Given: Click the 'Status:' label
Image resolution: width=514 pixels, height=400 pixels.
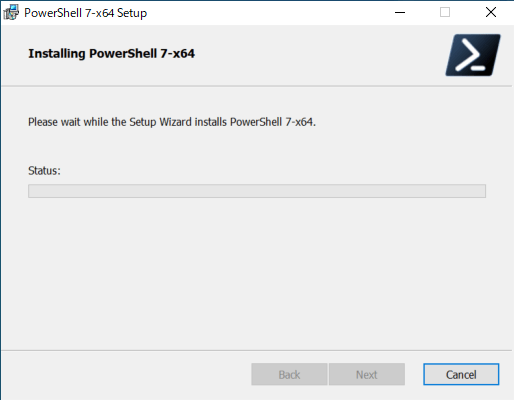Looking at the screenshot, I should click(44, 171).
